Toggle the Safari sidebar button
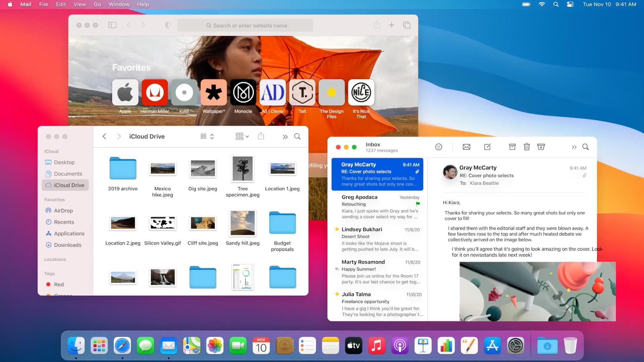 [x=112, y=25]
